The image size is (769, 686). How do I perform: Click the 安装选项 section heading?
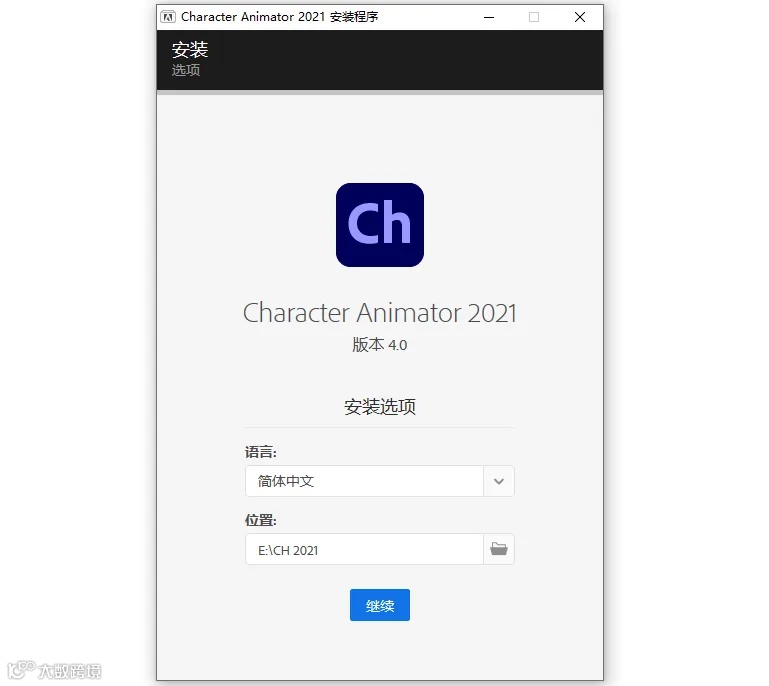pos(380,407)
